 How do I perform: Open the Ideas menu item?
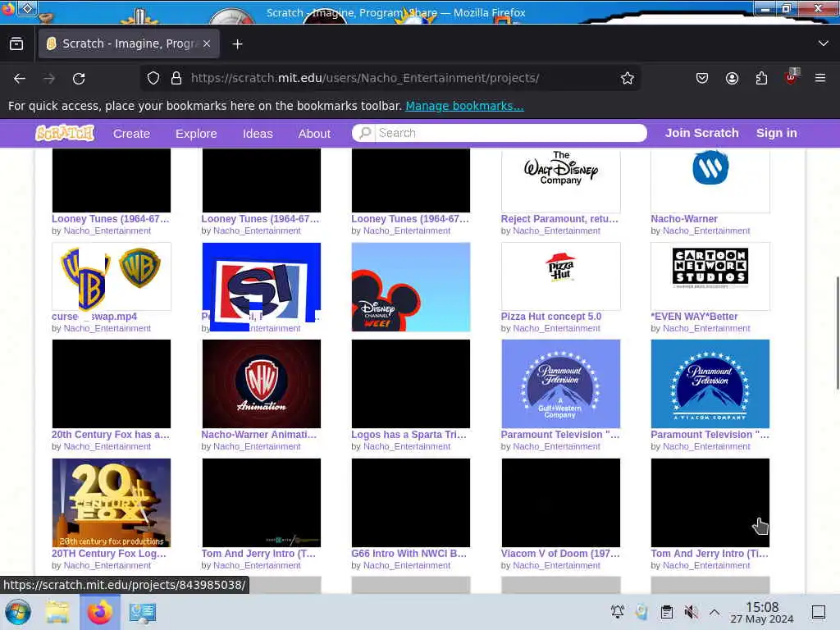click(x=258, y=134)
